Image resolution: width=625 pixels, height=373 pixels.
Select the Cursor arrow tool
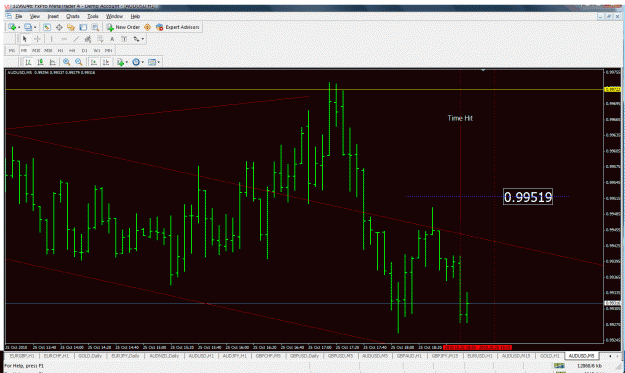tap(25, 39)
